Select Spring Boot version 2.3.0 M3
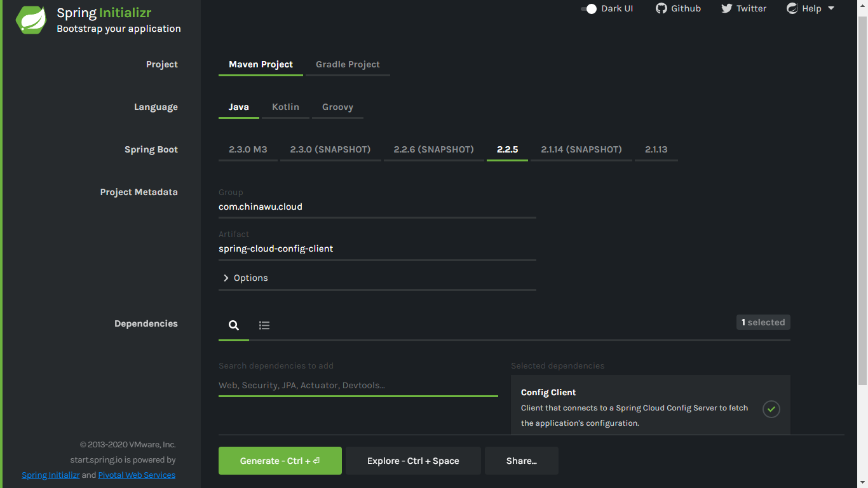This screenshot has height=488, width=868. [248, 149]
